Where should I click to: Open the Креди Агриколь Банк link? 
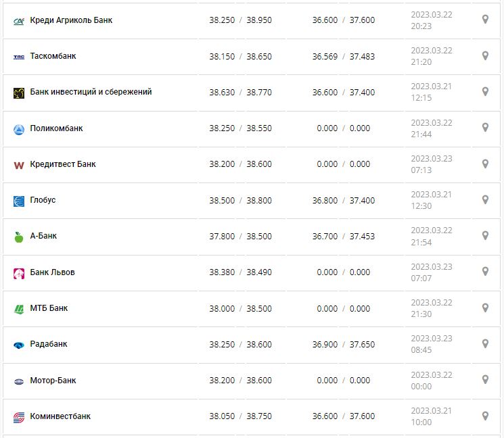pyautogui.click(x=71, y=20)
